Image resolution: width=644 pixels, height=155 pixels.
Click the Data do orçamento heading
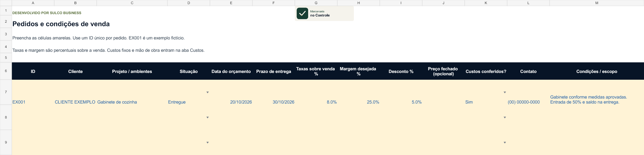point(231,71)
